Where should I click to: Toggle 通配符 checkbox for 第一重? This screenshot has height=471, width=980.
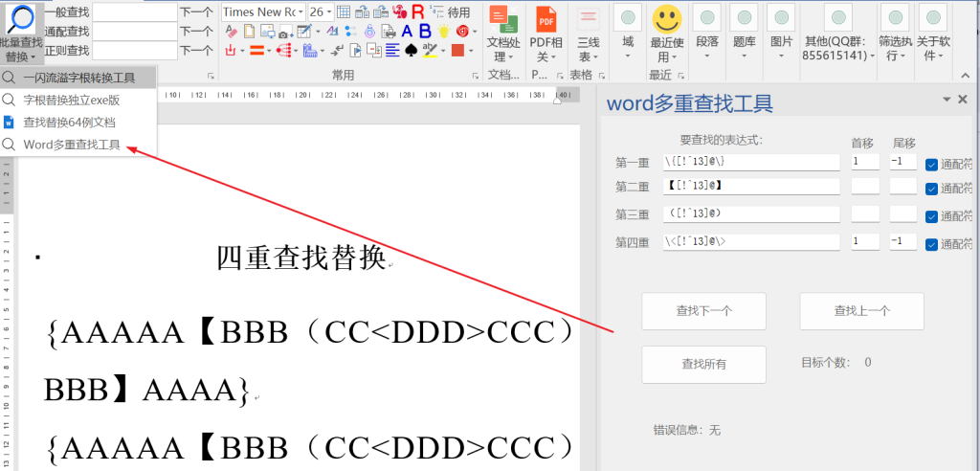pos(931,165)
